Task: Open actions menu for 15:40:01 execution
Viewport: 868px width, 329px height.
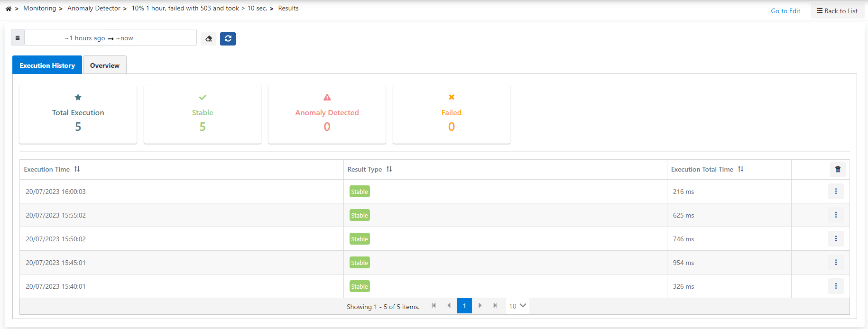Action: point(836,286)
